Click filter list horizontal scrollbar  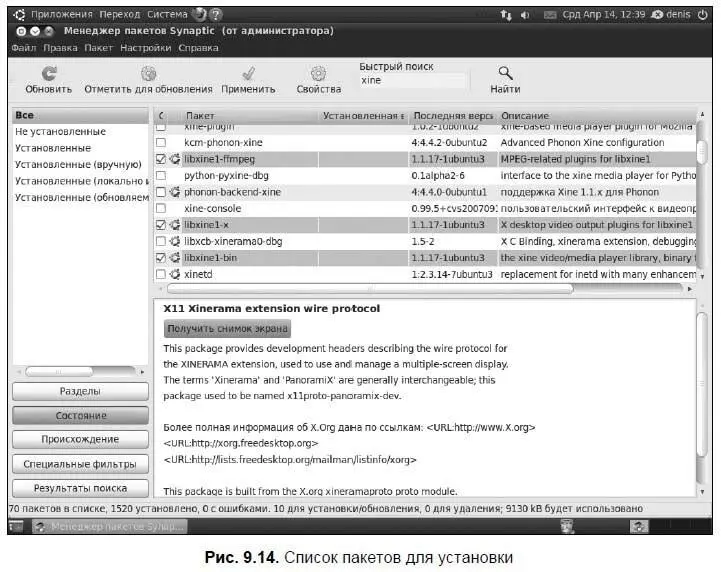[x=59, y=372]
